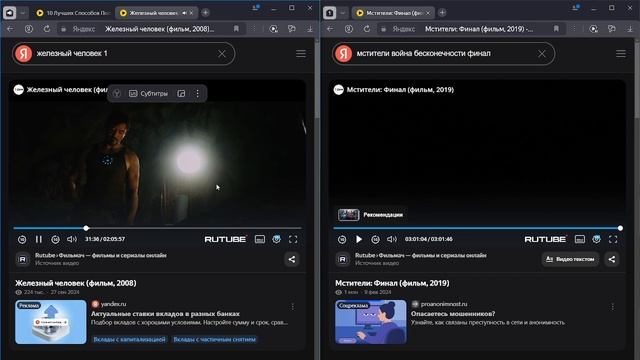Open downloads in left browser toolbar
This screenshot has height=360, width=640.
310,29
